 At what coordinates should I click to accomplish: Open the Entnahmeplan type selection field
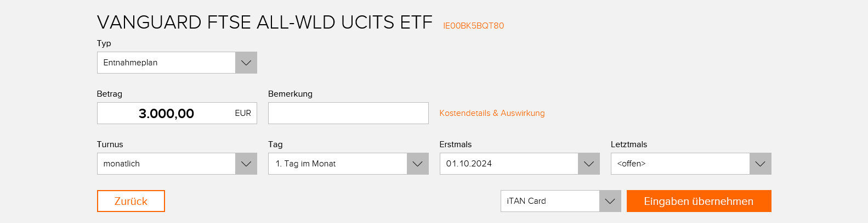166,63
